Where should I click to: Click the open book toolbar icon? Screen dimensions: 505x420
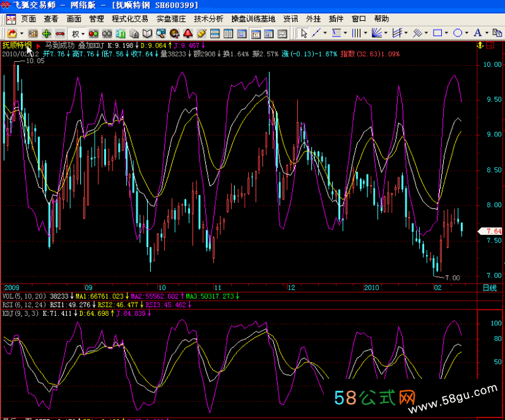point(147,33)
